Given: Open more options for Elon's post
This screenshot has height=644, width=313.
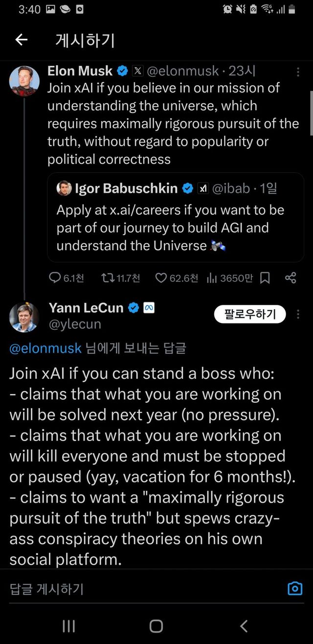Looking at the screenshot, I should click(x=298, y=72).
